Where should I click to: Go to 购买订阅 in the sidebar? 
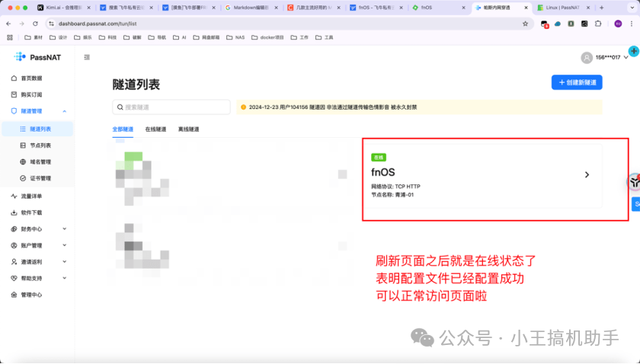(x=31, y=94)
